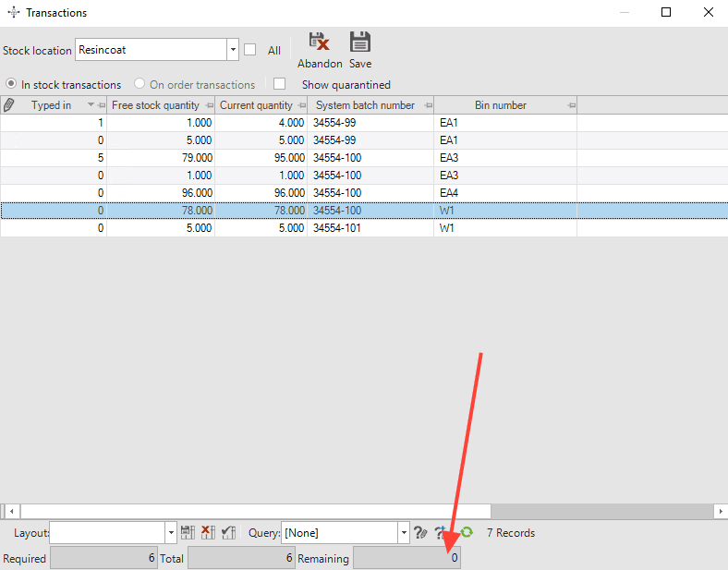Click the 7 Records status text
Image resolution: width=728 pixels, height=570 pixels.
click(510, 533)
